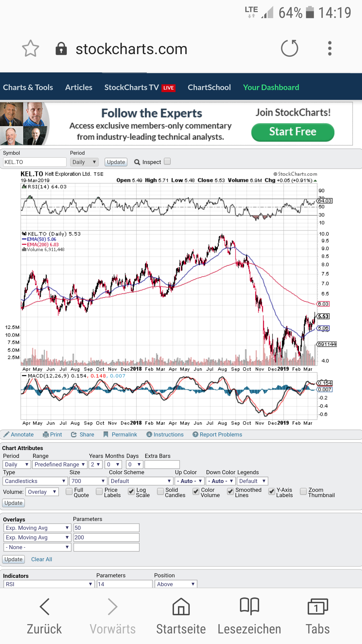Tap the bookmark star icon
This screenshot has width=362, height=644.
point(31,48)
